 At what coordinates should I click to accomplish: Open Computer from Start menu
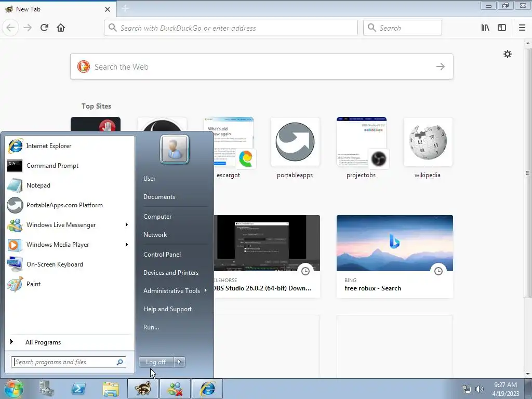[157, 217]
